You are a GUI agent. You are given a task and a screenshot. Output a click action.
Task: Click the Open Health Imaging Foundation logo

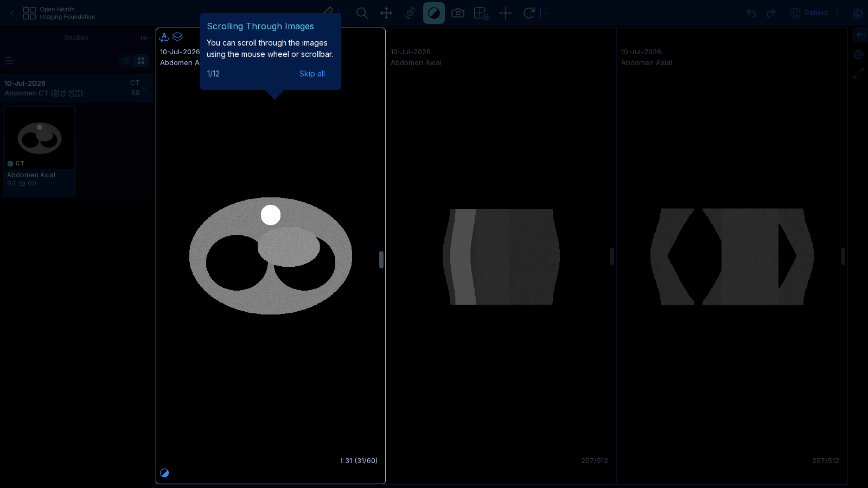59,13
